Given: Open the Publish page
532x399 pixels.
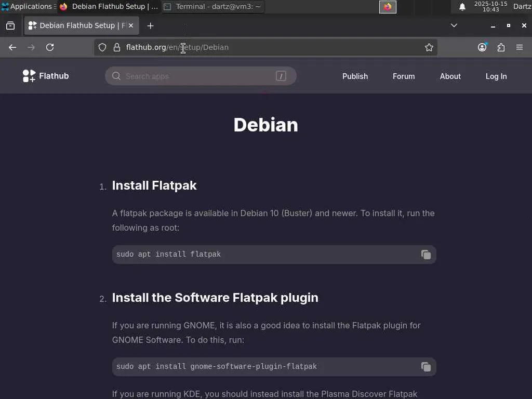Looking at the screenshot, I should click(355, 76).
